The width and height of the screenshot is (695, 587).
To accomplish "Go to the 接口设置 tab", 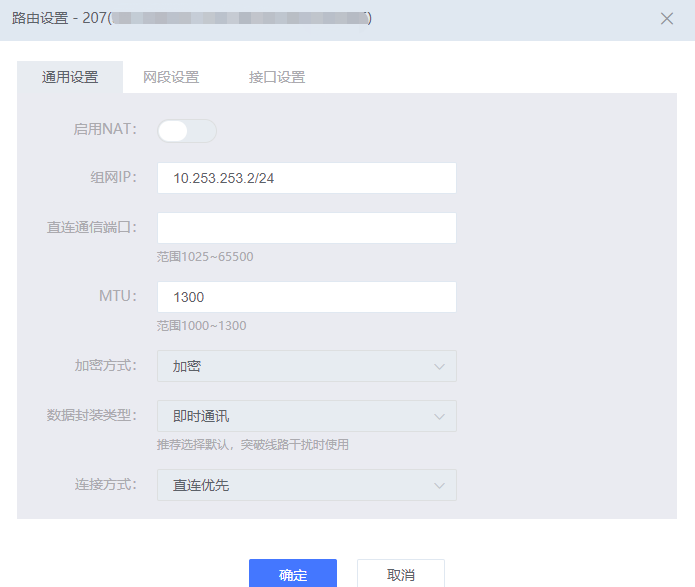I will 277,77.
